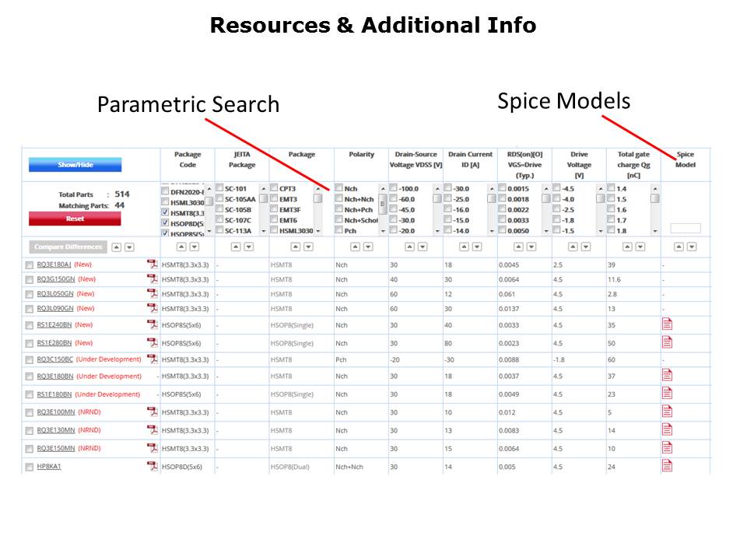Sort Polarity column descending
747x560 pixels.
(x=369, y=247)
